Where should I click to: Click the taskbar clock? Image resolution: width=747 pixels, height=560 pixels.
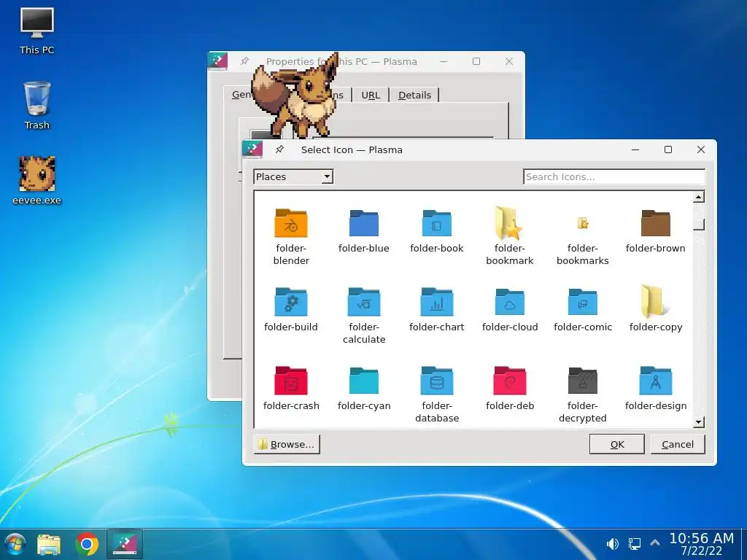pyautogui.click(x=701, y=544)
